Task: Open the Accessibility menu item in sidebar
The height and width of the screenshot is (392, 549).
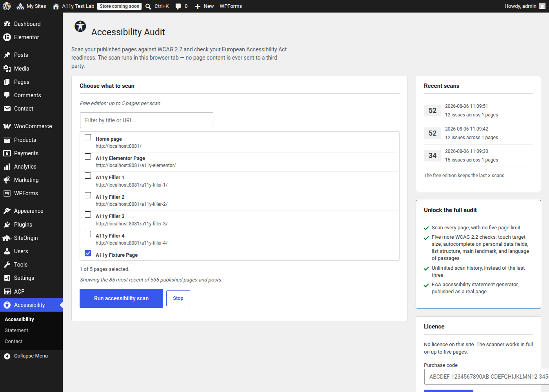Action: pos(31,305)
